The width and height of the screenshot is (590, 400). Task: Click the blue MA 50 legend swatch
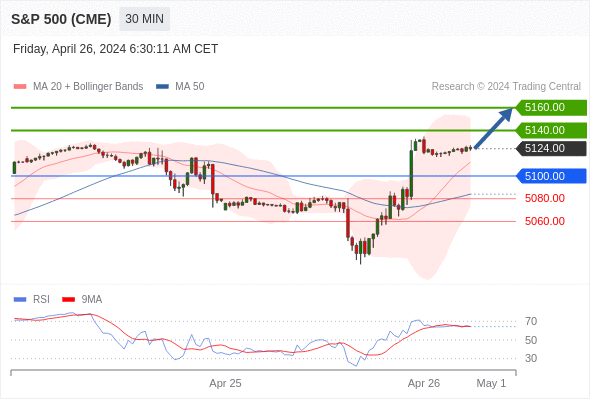click(162, 87)
